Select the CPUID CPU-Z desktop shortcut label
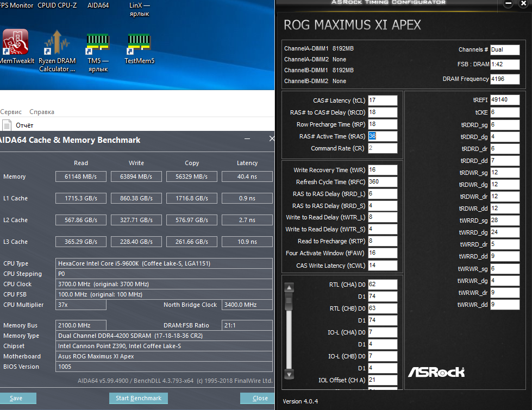 click(57, 5)
